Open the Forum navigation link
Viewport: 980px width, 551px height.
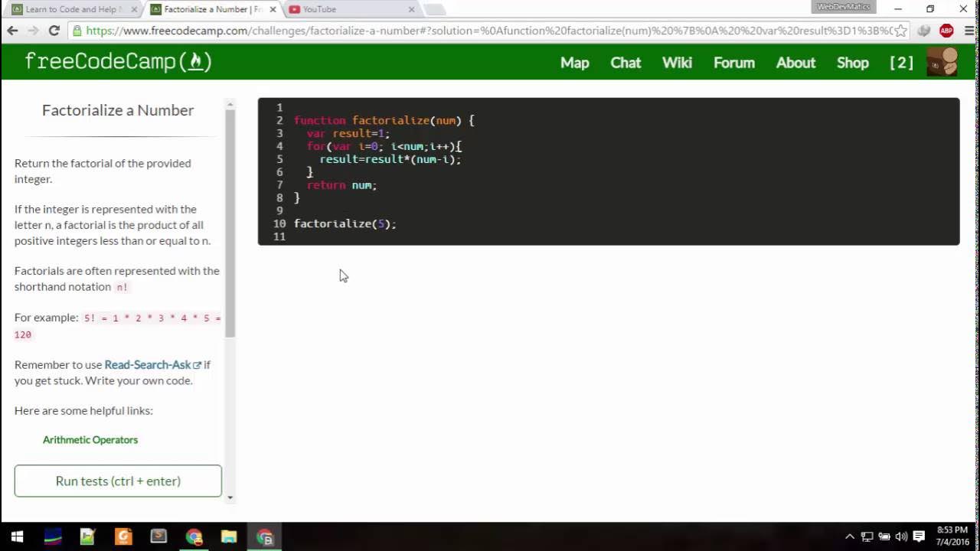pyautogui.click(x=734, y=63)
